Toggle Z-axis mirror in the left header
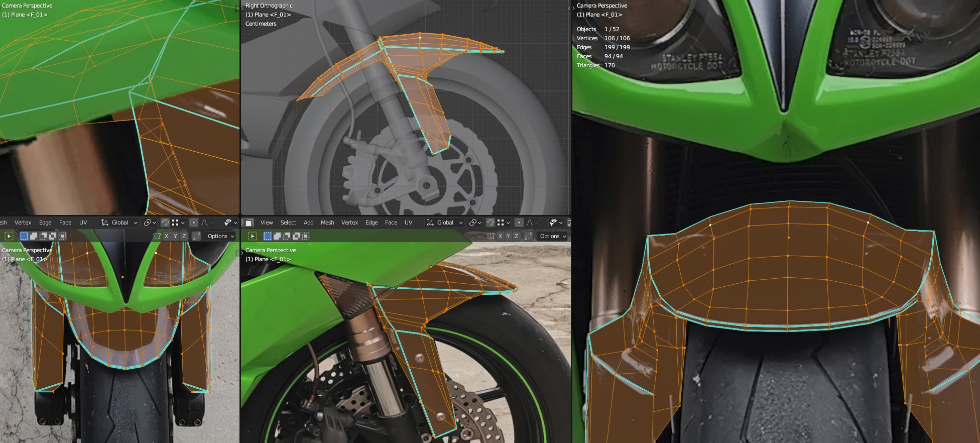The width and height of the screenshot is (980, 443). pos(184,236)
